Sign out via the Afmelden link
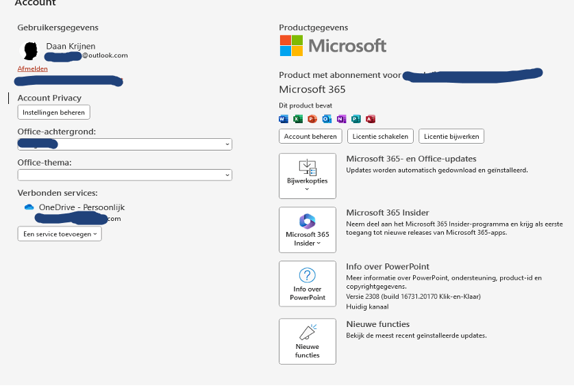Viewport: 574px width, 392px height. pyautogui.click(x=33, y=68)
